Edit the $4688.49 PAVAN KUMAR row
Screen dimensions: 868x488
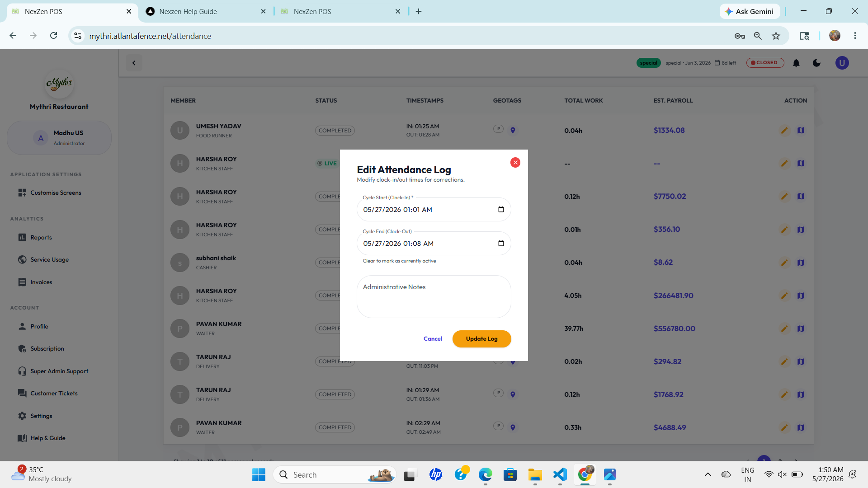784,427
